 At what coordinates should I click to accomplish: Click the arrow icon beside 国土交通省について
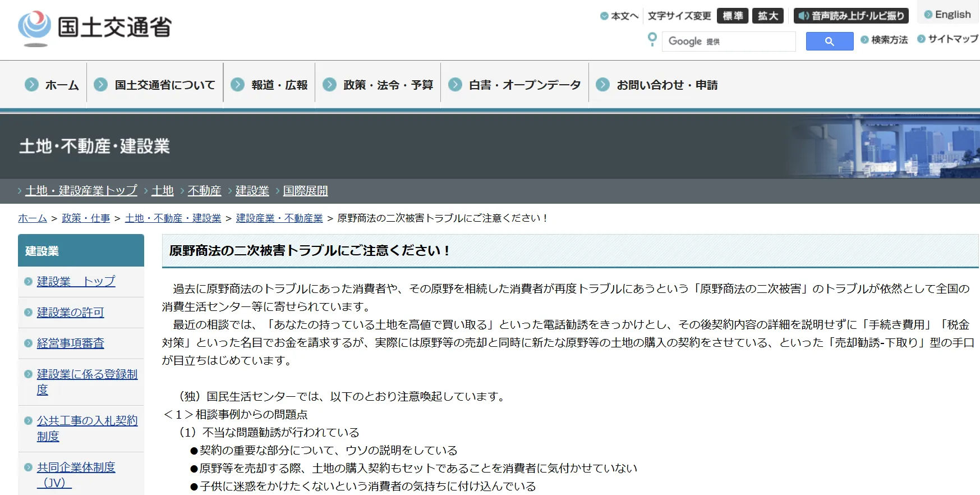pyautogui.click(x=101, y=85)
